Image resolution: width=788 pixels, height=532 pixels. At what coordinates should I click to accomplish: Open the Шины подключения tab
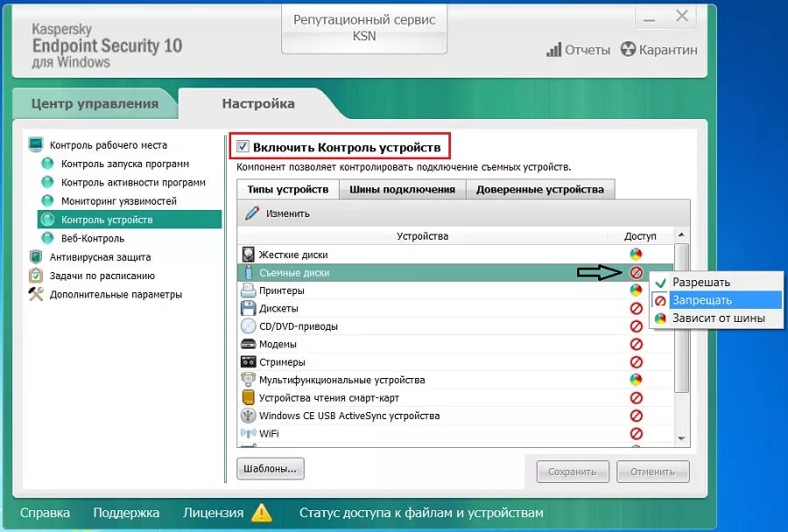402,189
